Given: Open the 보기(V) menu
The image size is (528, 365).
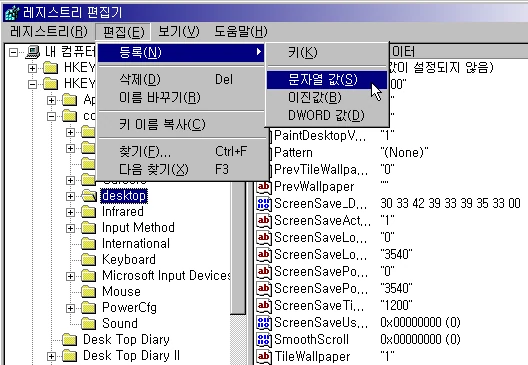Looking at the screenshot, I should tap(179, 32).
